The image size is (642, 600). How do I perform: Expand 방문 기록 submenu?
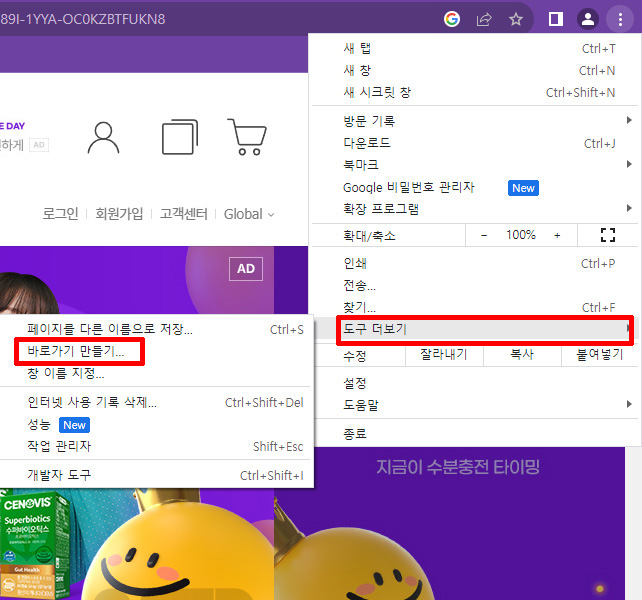(475, 121)
